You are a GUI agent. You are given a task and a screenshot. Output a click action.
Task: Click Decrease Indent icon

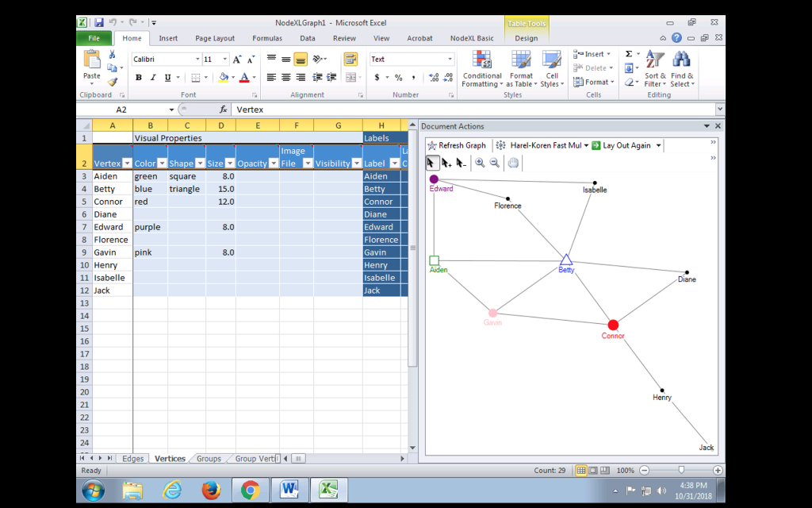click(317, 78)
